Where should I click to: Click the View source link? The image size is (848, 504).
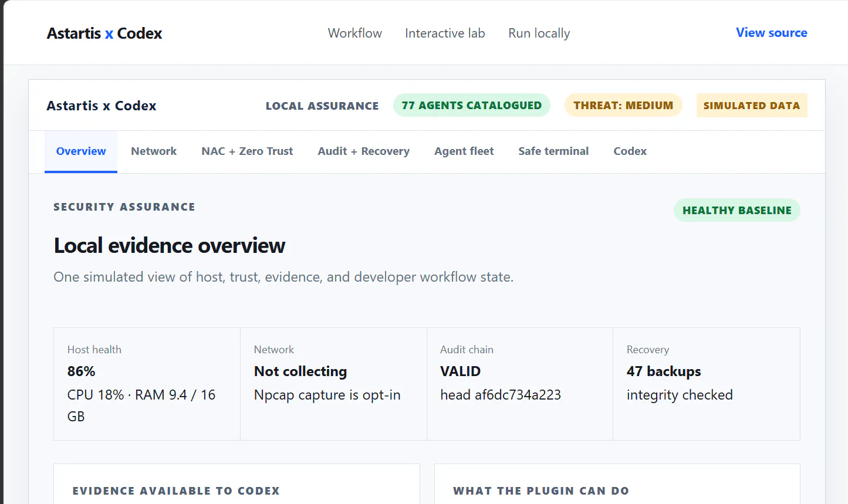tap(772, 33)
